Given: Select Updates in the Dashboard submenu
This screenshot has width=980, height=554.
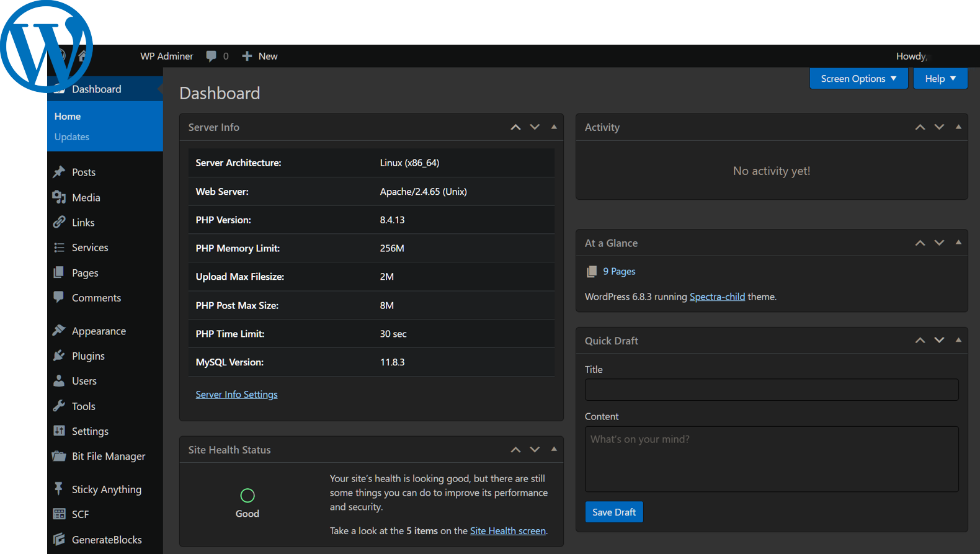Looking at the screenshot, I should 72,136.
